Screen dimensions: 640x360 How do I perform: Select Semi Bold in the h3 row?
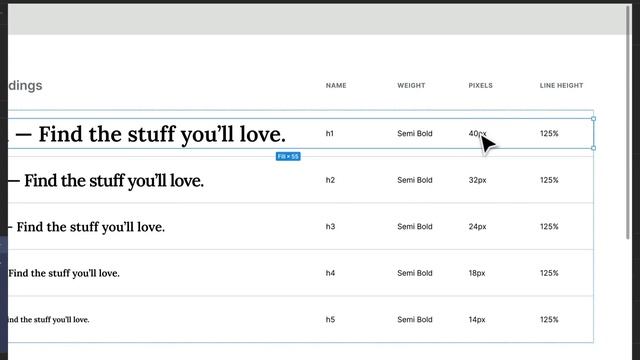415,227
